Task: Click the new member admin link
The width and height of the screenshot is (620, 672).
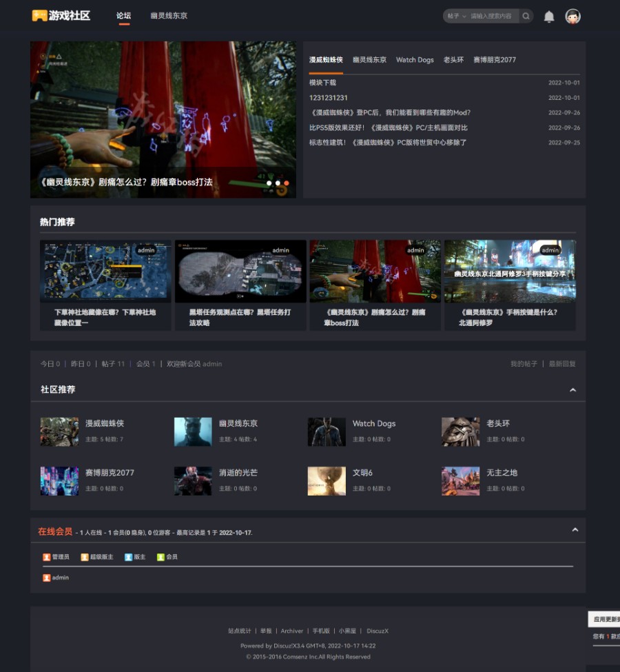Action: tap(212, 364)
